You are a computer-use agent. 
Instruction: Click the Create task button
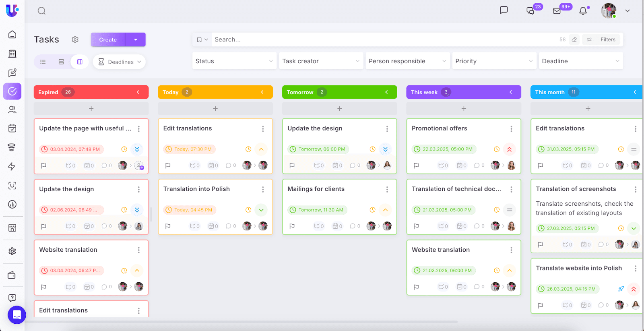click(x=108, y=39)
